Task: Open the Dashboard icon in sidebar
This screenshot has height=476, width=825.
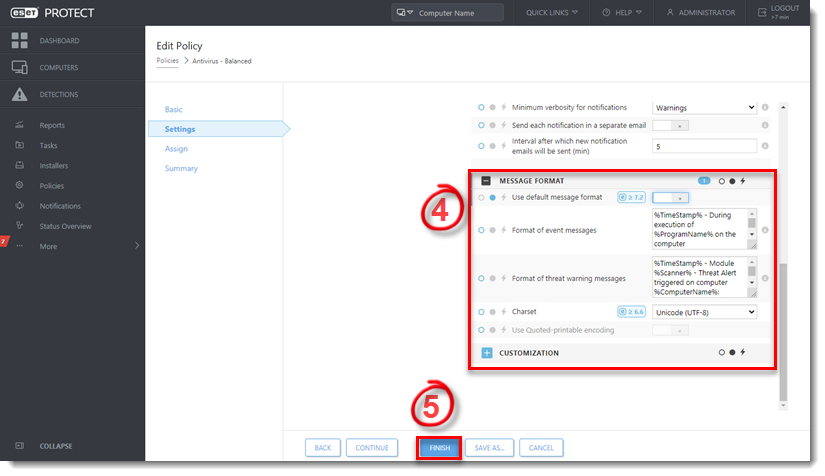Action: point(19,40)
